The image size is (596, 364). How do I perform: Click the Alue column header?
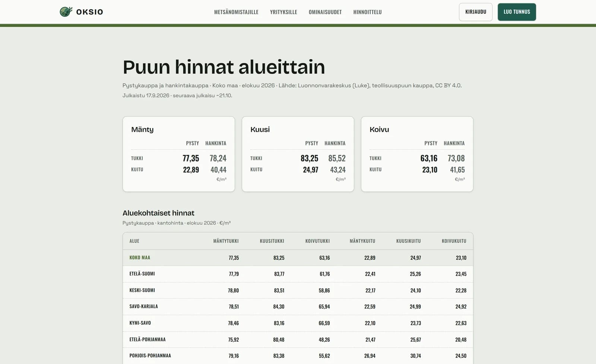[134, 241]
